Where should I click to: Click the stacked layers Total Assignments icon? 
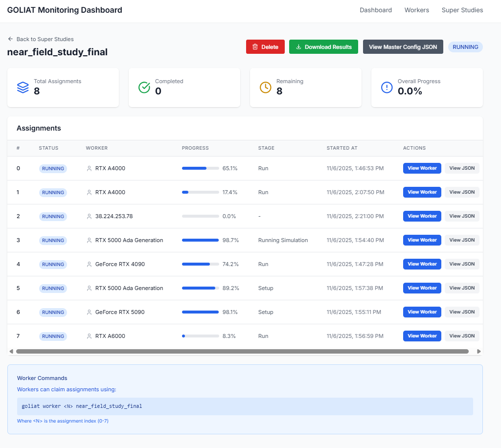pos(23,87)
